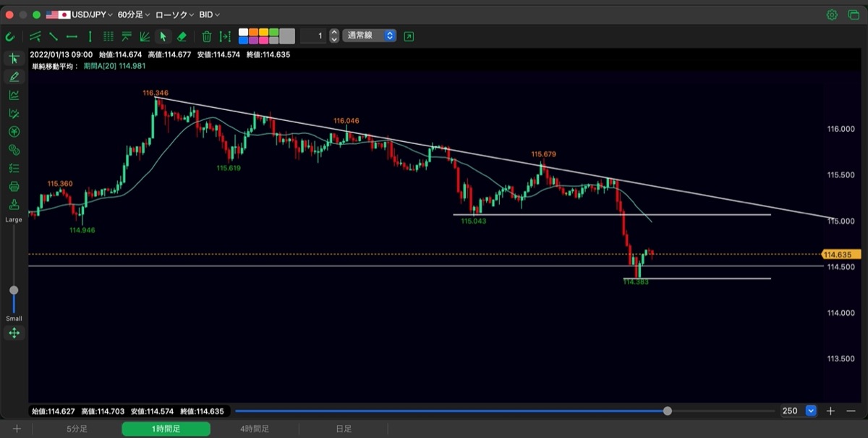Select the fan lines tool
Image resolution: width=868 pixels, height=438 pixels.
point(145,36)
